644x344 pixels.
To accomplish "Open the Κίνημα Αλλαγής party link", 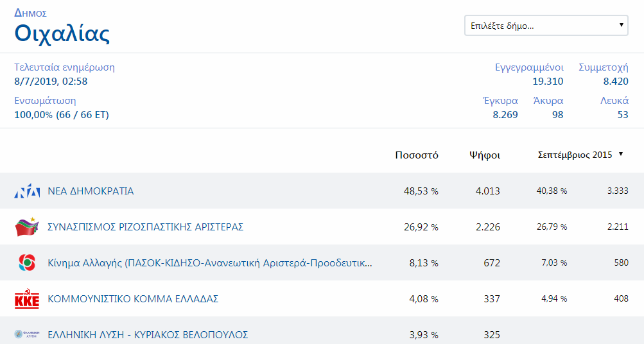I will (210, 262).
